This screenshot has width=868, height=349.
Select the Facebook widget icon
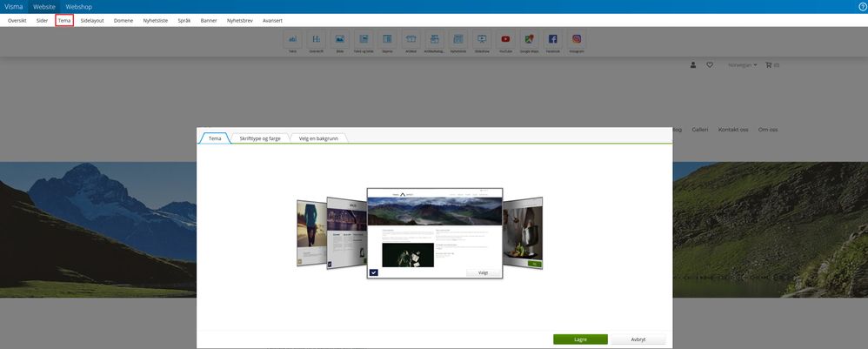[552, 39]
